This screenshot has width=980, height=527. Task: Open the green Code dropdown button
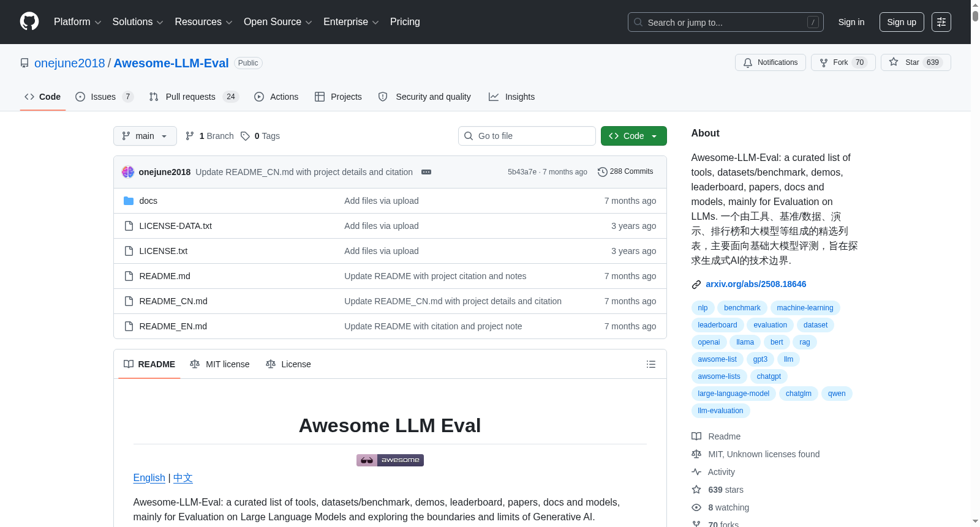coord(633,136)
